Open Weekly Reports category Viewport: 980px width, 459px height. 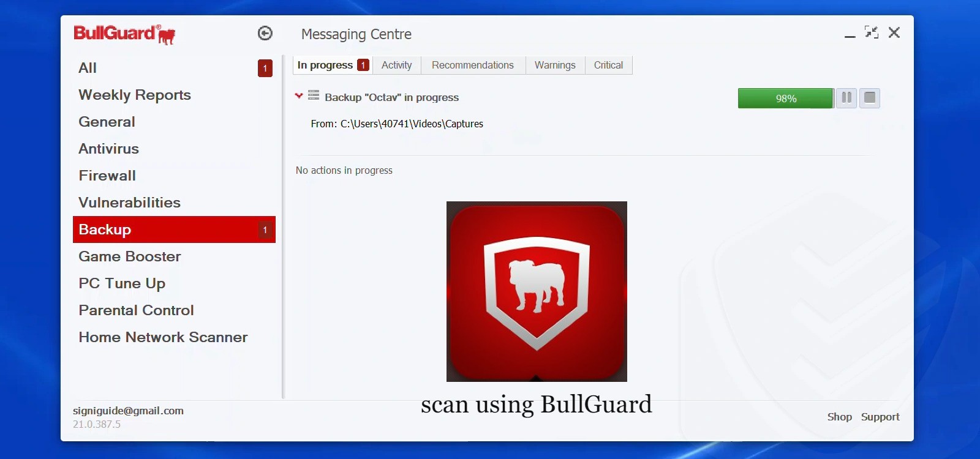pos(174,95)
